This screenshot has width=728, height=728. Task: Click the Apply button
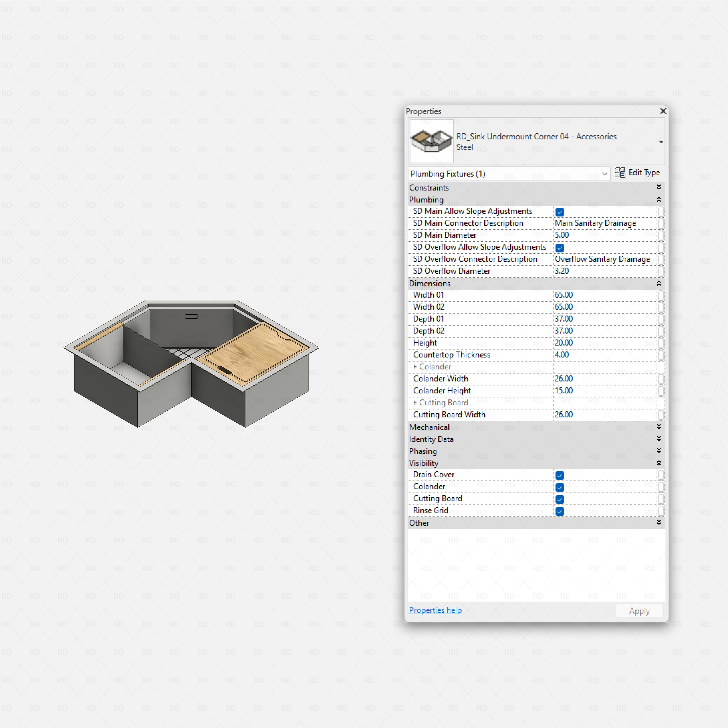point(639,610)
